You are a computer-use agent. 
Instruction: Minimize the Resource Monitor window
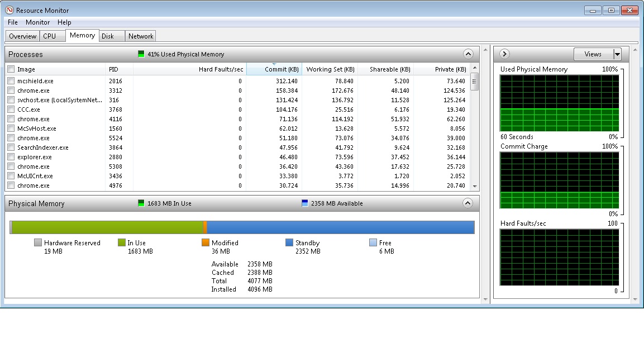click(x=593, y=10)
